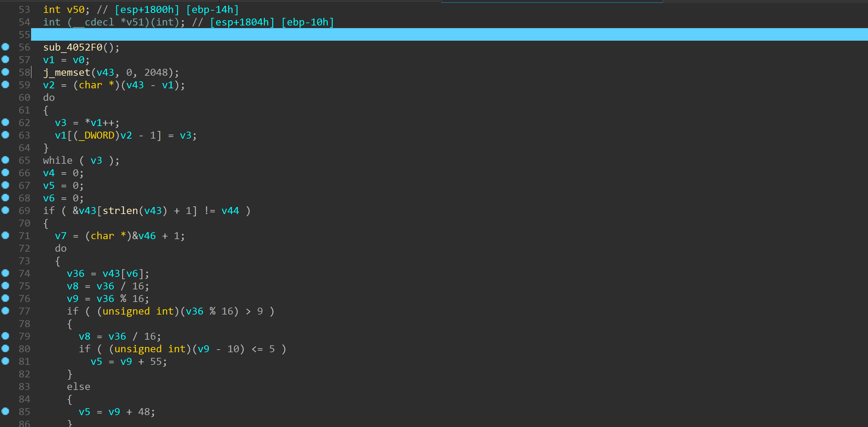
Task: Click breakpoint marker at line 85
Action: point(5,411)
